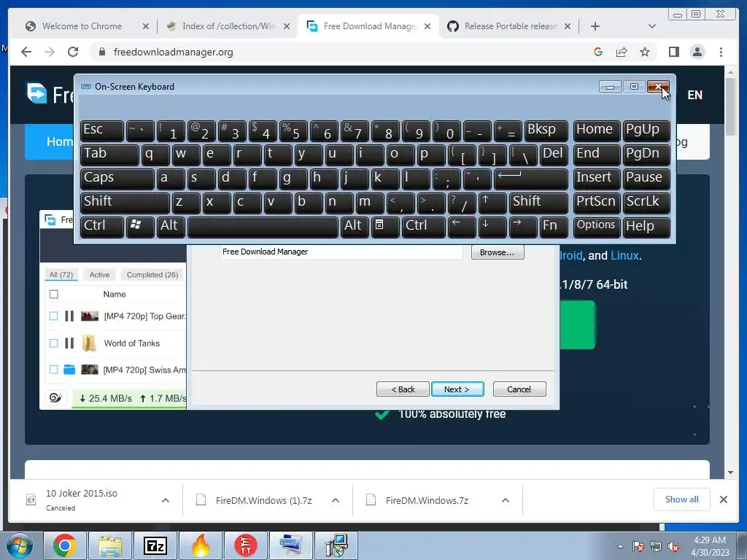
Task: Click Next > in the installer
Action: [x=457, y=389]
